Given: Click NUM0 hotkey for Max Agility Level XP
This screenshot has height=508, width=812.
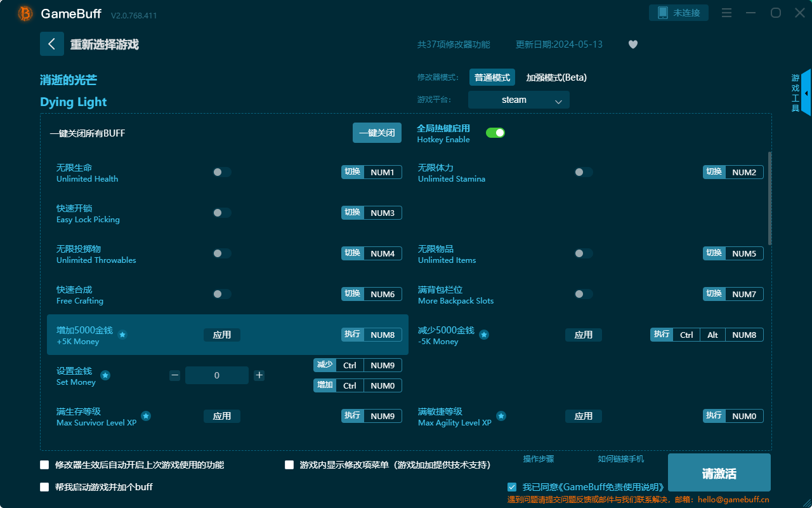Looking at the screenshot, I should [x=733, y=416].
